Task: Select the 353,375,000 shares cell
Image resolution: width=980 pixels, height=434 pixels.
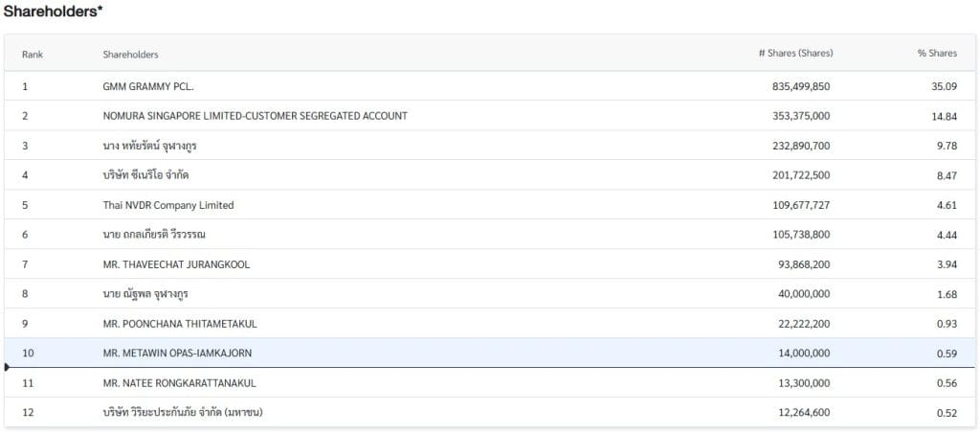Action: pos(801,116)
